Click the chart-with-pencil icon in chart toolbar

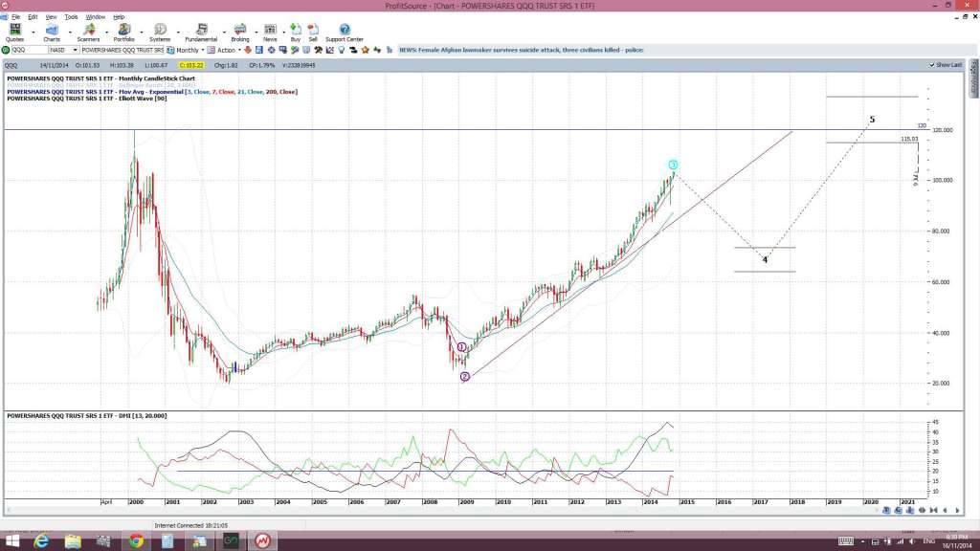point(330,50)
